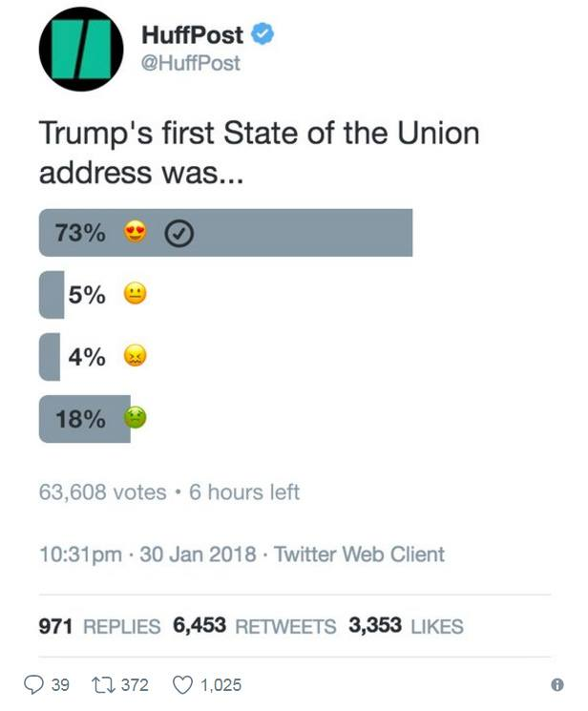This screenshot has height=711, width=588.
Task: Click the checkmark circle on selected option
Action: click(x=178, y=233)
